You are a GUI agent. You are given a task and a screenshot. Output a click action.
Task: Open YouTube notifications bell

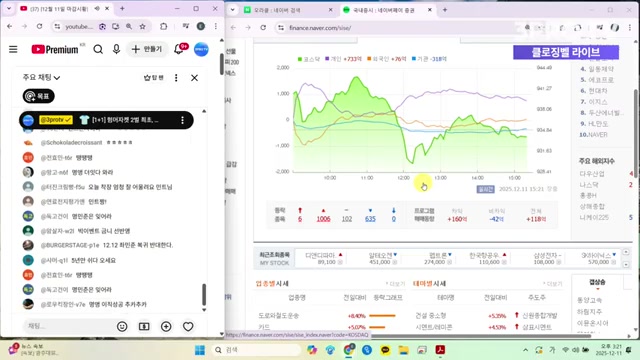point(179,49)
